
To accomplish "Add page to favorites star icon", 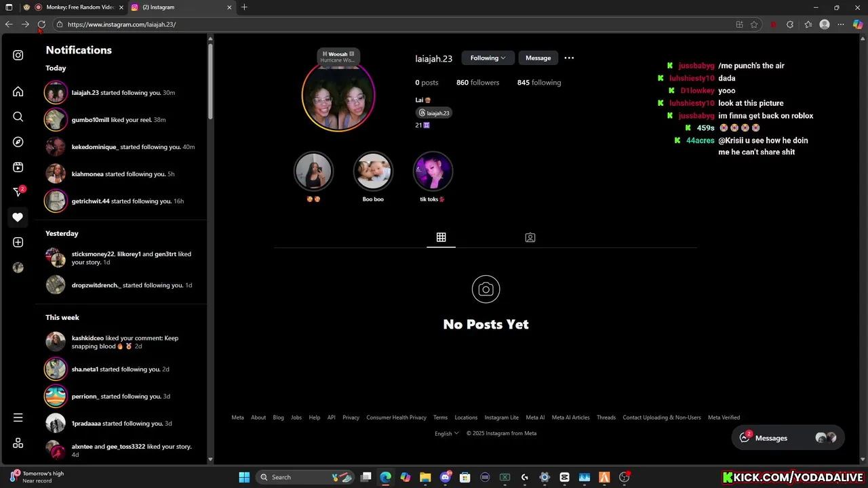I will (754, 24).
